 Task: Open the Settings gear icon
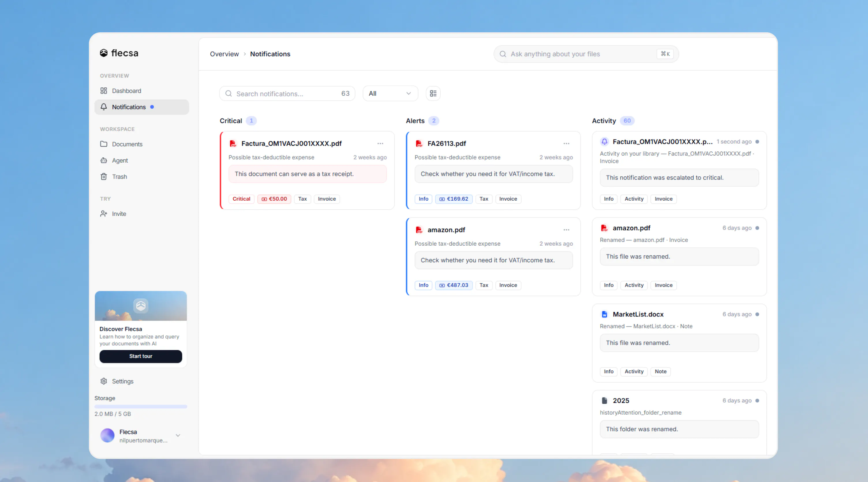click(104, 381)
